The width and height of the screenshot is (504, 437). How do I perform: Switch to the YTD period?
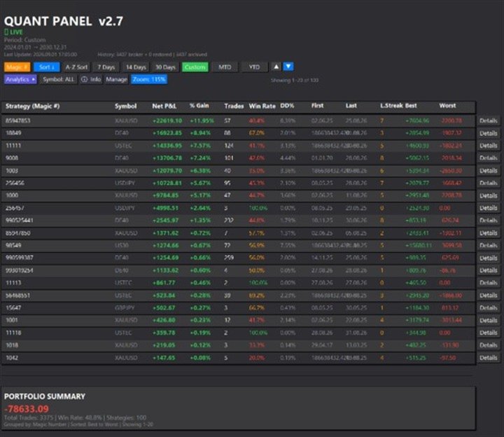pyautogui.click(x=254, y=67)
